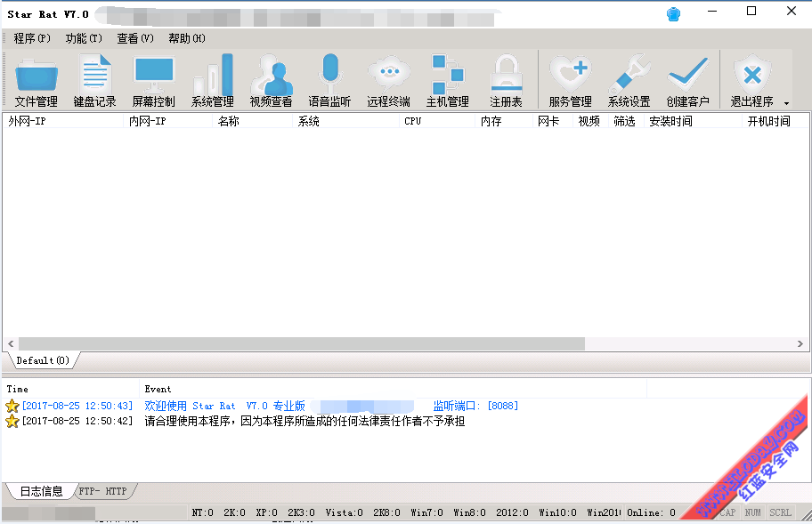The image size is (812, 524).
Task: Open the 主机管理 host management tool
Action: point(448,80)
